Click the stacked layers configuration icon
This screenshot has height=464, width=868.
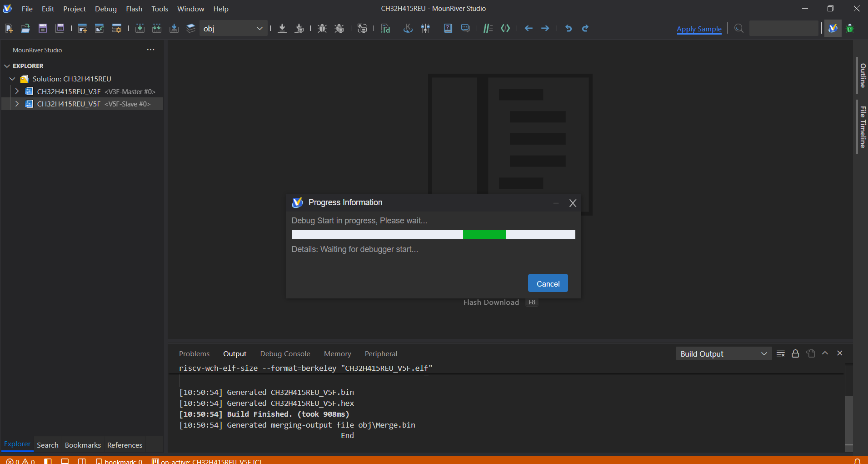(191, 28)
